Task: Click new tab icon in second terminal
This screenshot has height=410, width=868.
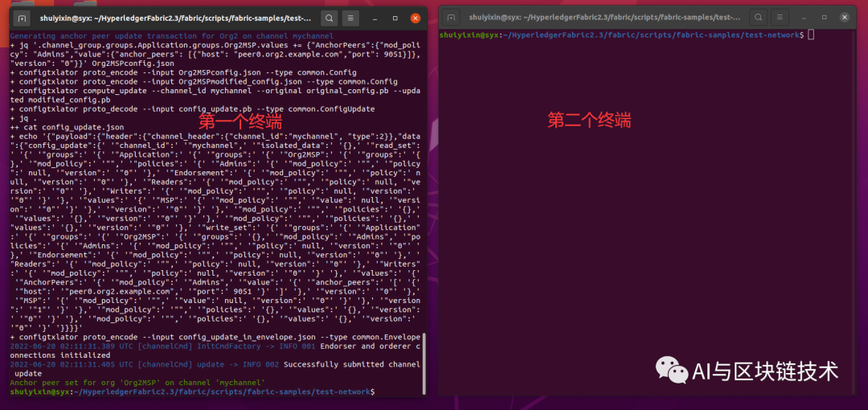Action: tap(454, 17)
